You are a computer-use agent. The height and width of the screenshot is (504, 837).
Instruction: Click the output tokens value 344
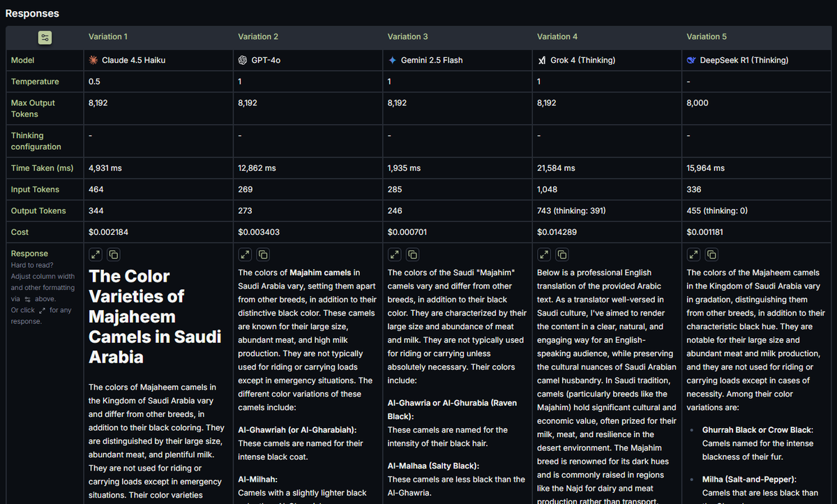point(96,211)
